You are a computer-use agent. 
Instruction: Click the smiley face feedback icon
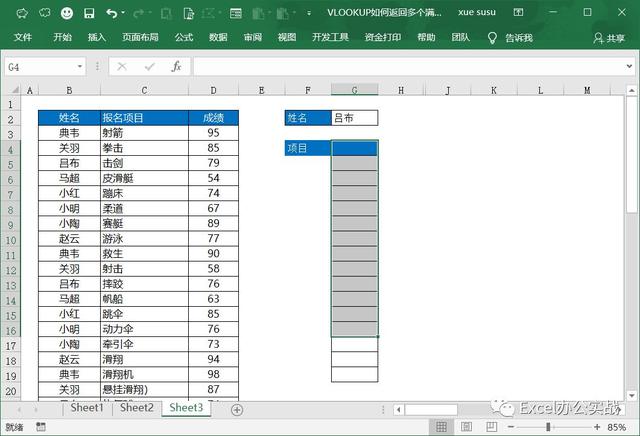coord(67,13)
